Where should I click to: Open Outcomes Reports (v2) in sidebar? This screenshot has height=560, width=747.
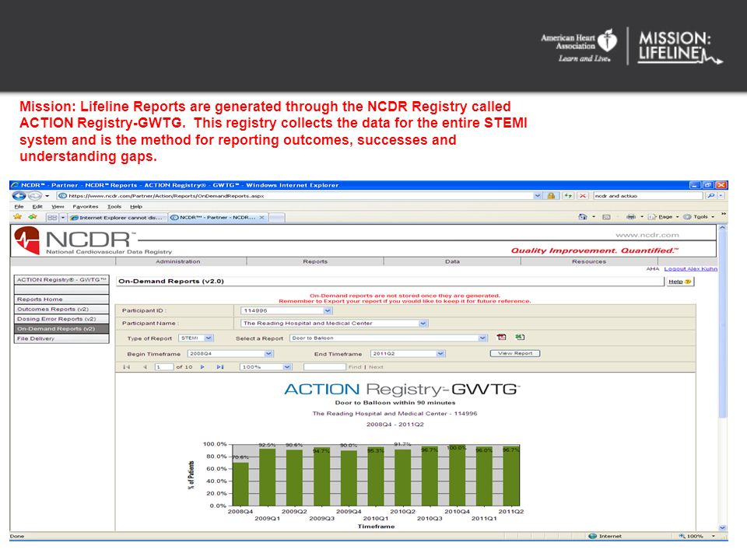click(61, 310)
